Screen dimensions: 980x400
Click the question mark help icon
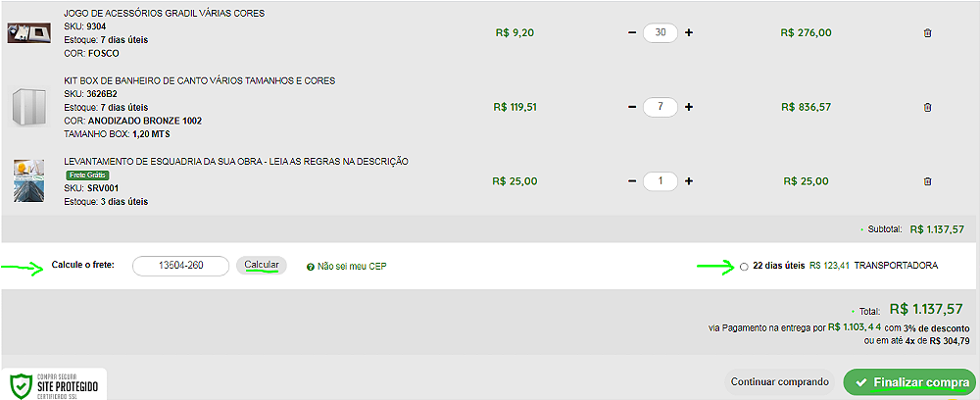(x=310, y=267)
